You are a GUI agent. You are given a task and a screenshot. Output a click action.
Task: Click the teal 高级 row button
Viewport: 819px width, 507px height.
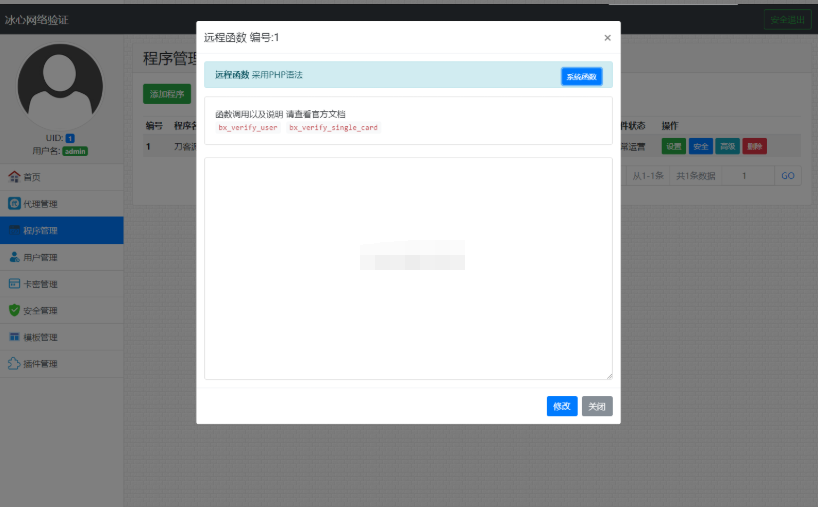tap(728, 146)
